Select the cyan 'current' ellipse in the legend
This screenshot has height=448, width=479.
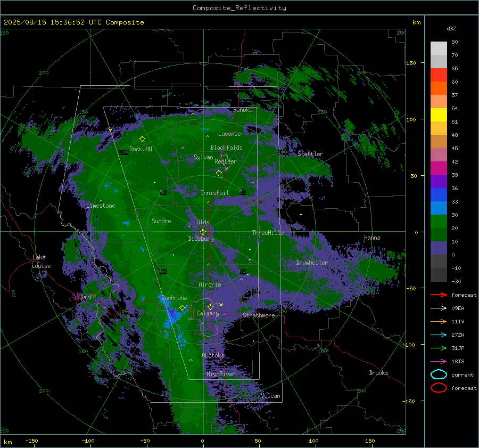[439, 374]
